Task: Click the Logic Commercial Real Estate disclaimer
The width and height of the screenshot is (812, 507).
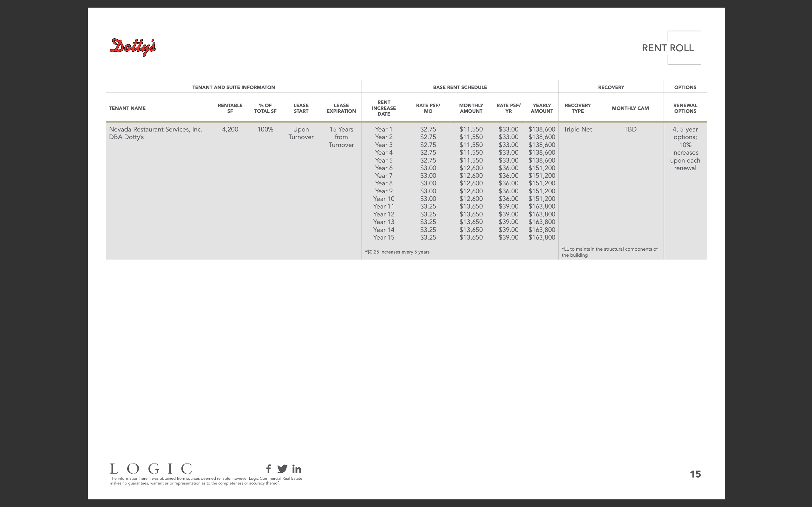Action: (206, 481)
